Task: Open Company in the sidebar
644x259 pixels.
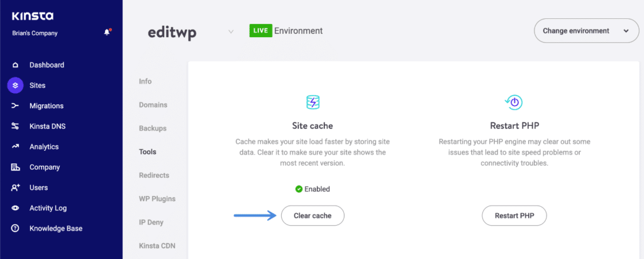Action: (x=45, y=167)
